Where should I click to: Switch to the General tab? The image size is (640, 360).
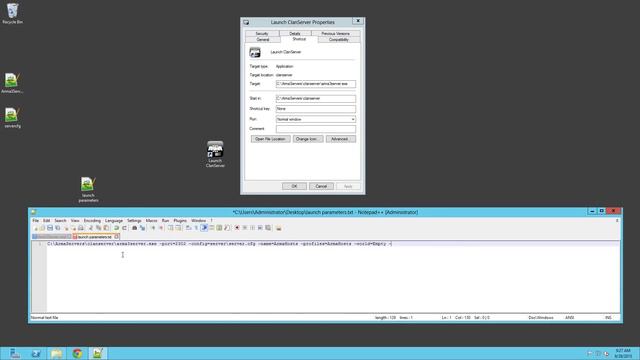(x=263, y=40)
